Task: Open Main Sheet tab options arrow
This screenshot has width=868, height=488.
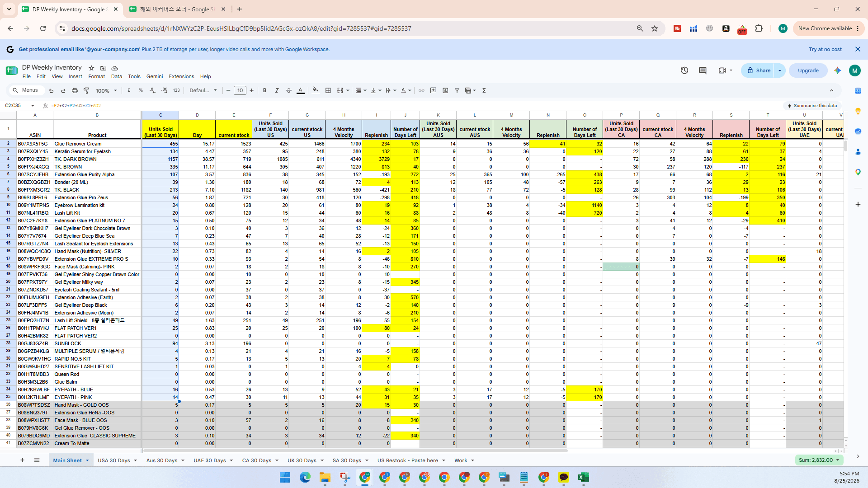Action: pos(87,460)
